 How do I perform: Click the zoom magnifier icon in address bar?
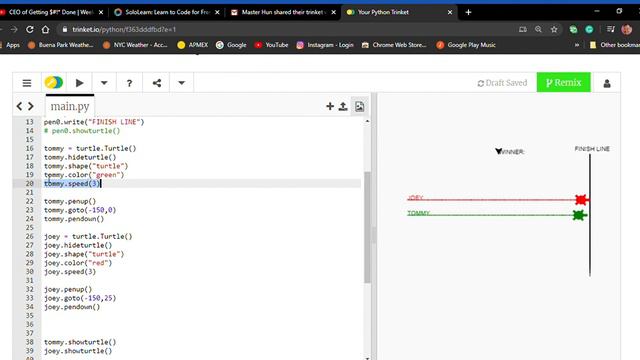[538, 29]
